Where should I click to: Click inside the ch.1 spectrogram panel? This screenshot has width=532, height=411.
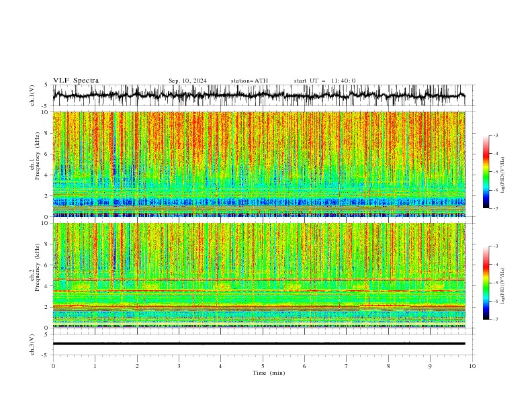click(259, 164)
